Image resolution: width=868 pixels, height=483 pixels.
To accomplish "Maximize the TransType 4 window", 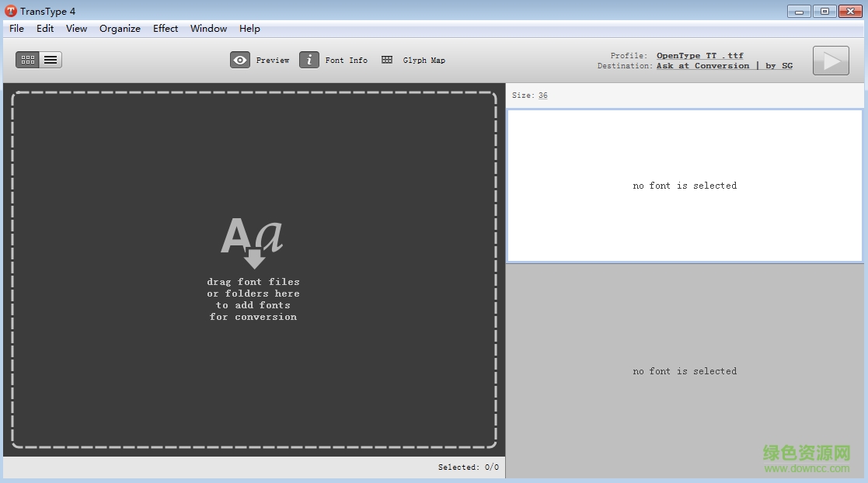I will point(824,11).
